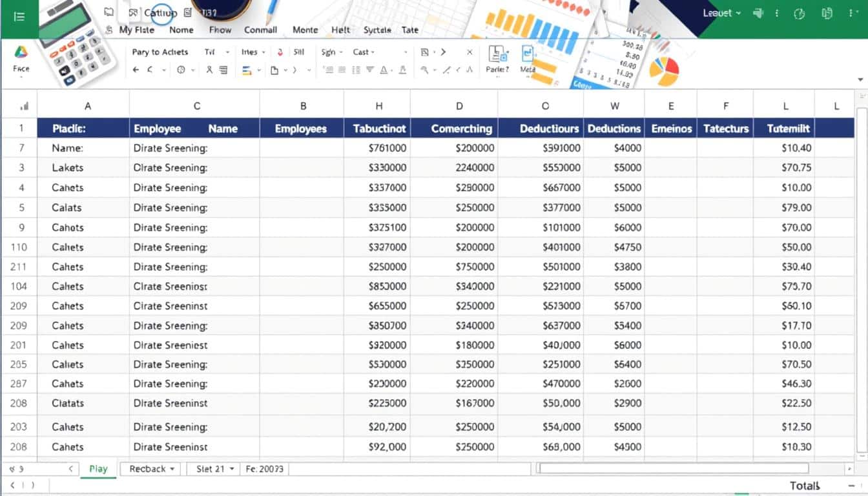The width and height of the screenshot is (868, 496).
Task: Click the Fe: 20073 tab
Action: (x=265, y=469)
